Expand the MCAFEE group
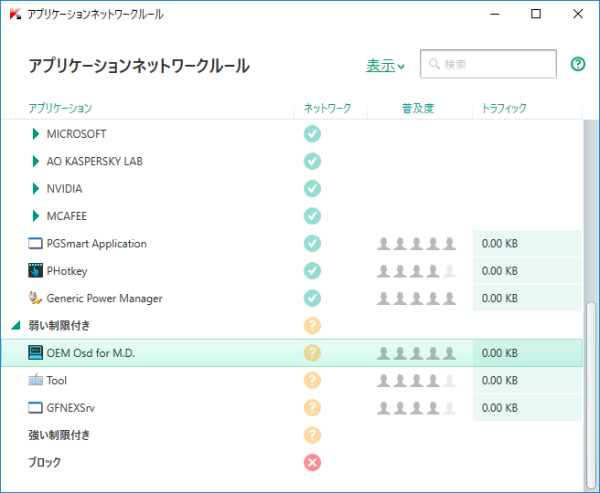Image resolution: width=600 pixels, height=493 pixels. (36, 216)
